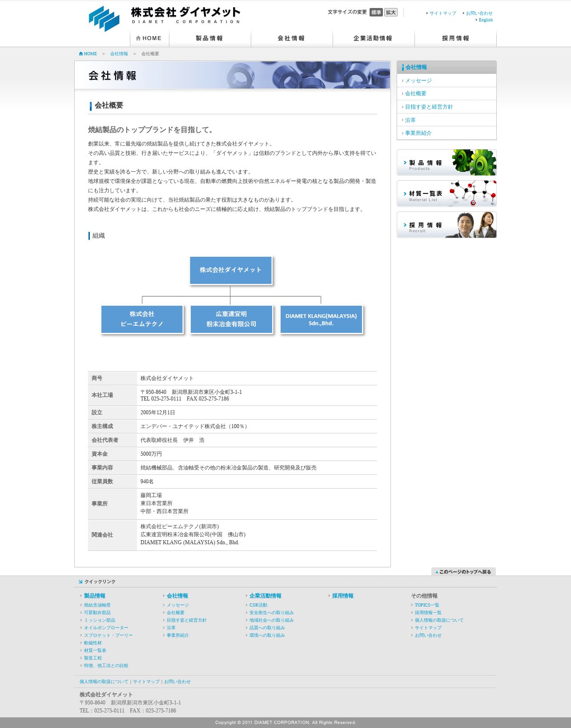Go to HOME in the navigation bar
Viewport: 571px width, 728px height.
(149, 38)
